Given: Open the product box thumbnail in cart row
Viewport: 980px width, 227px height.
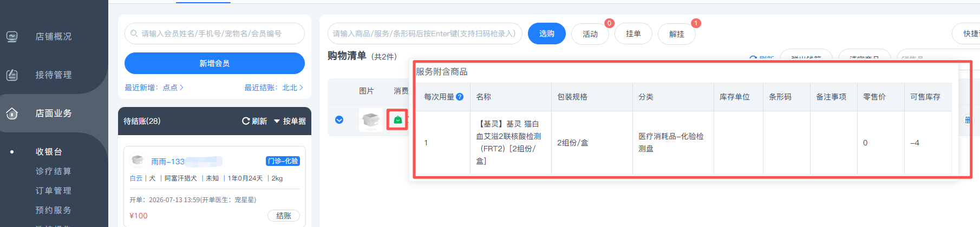Looking at the screenshot, I should pyautogui.click(x=371, y=120).
